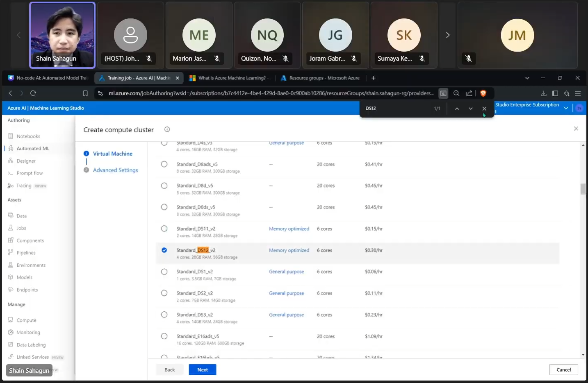The height and width of the screenshot is (383, 588).
Task: Click Memory optimized link for Standard_DS11_v2
Action: click(289, 229)
